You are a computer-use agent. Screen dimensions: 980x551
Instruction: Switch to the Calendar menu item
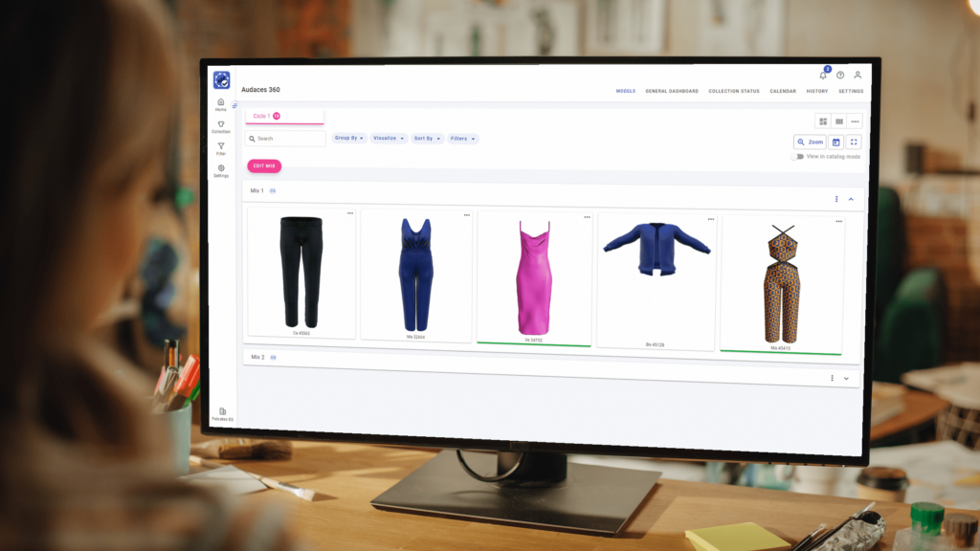point(782,90)
